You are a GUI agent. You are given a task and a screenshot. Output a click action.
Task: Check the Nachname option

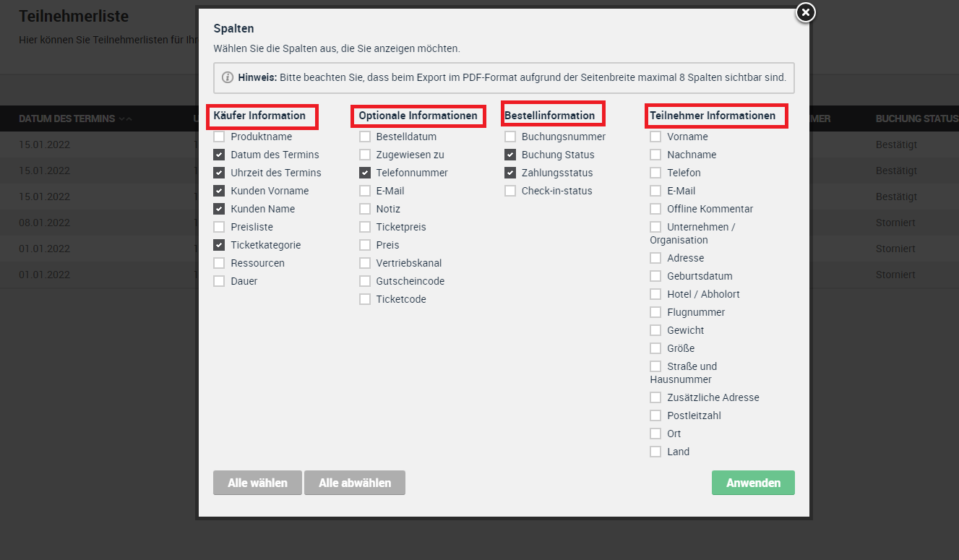(655, 155)
